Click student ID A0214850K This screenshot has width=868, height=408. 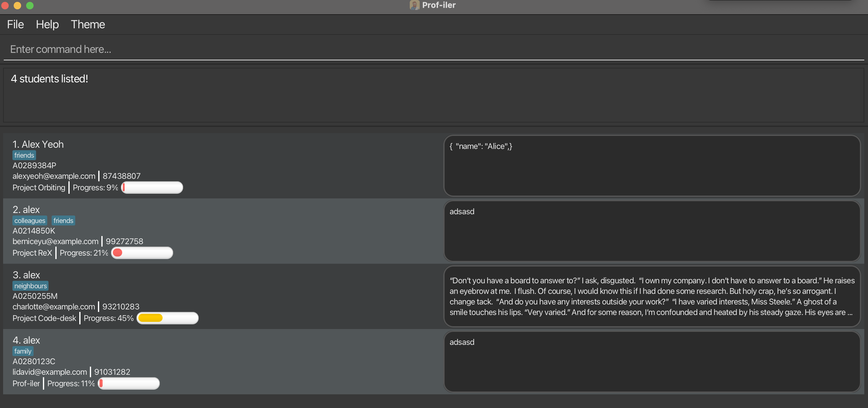(x=34, y=231)
